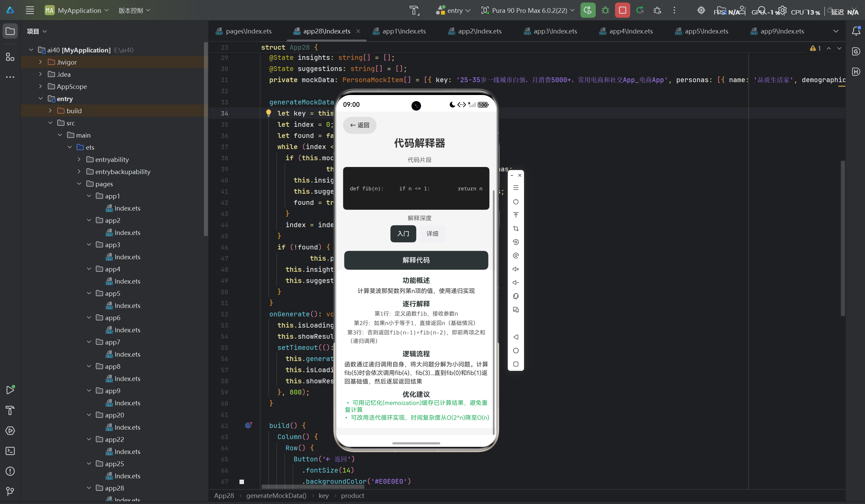Collapse the pages folder in project tree
This screenshot has width=865, height=504.
(79, 184)
